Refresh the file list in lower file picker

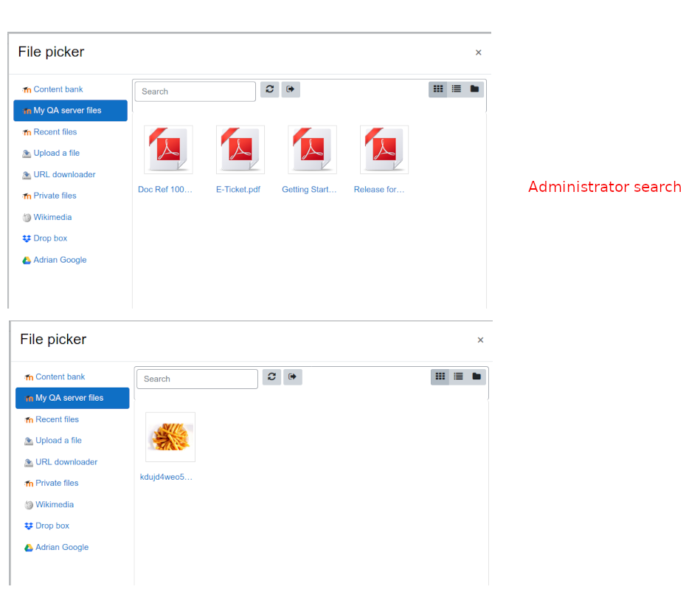pyautogui.click(x=272, y=376)
